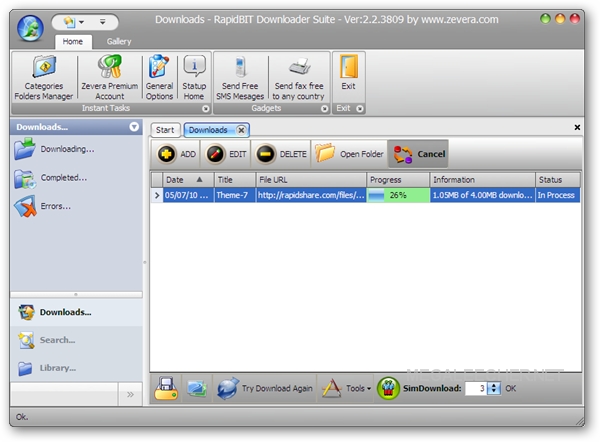Image resolution: width=600 pixels, height=442 pixels.
Task: Expand navigation pane overflow chevron
Action: 130,394
